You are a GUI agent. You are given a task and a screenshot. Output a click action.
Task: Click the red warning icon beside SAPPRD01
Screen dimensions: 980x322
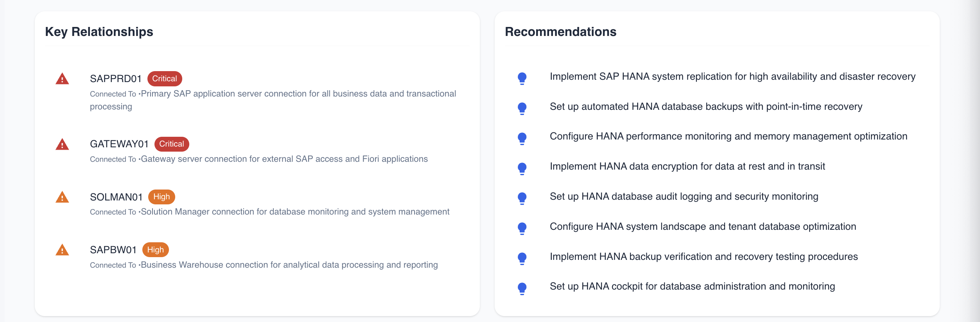(62, 79)
